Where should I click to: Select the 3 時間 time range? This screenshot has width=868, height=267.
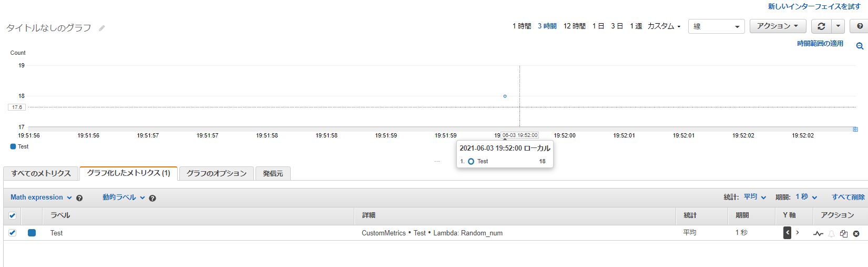(547, 26)
